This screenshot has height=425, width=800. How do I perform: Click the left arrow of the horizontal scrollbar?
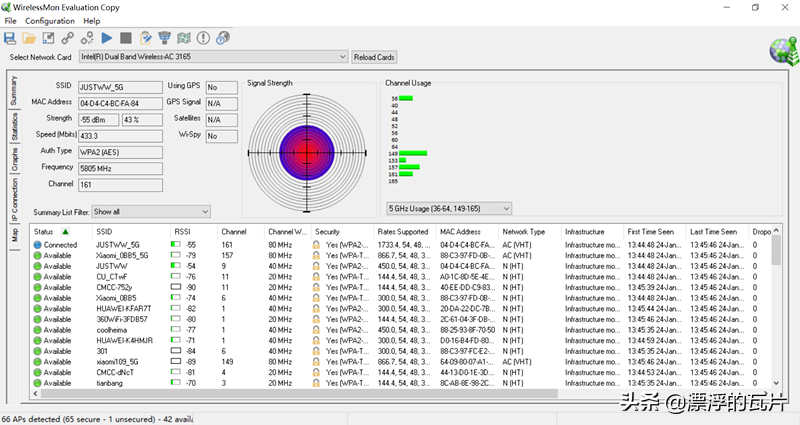click(x=35, y=393)
